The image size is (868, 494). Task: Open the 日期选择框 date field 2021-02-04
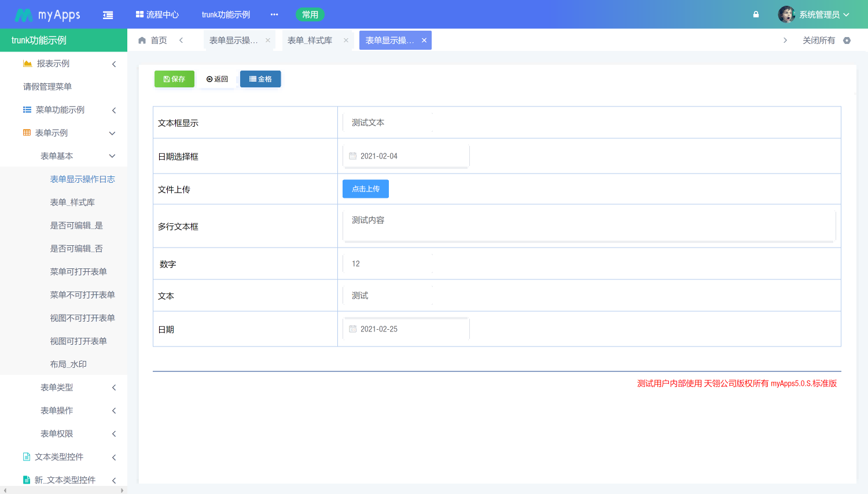406,156
